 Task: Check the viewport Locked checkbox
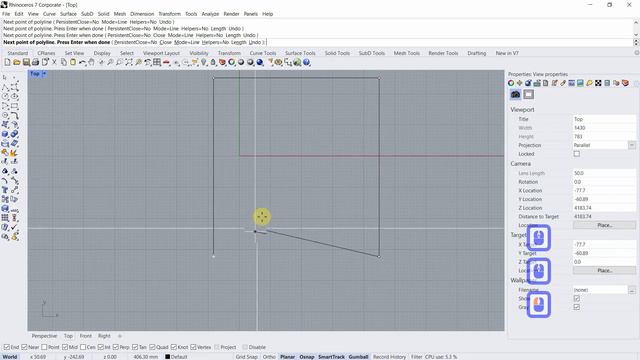pos(576,154)
